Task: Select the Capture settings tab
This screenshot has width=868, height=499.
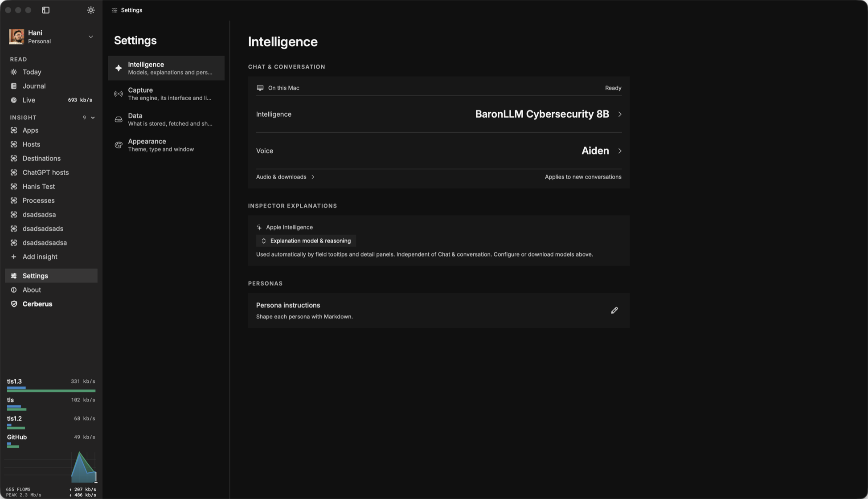Action: click(166, 94)
